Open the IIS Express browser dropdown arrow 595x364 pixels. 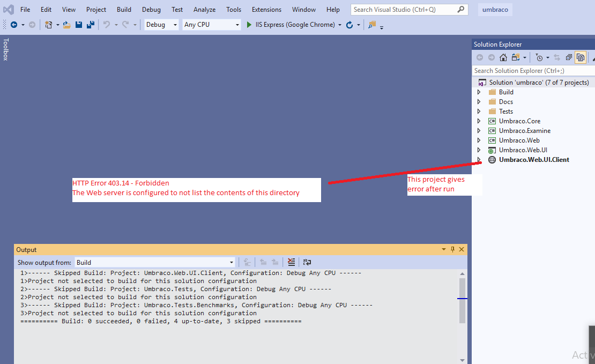coord(340,25)
